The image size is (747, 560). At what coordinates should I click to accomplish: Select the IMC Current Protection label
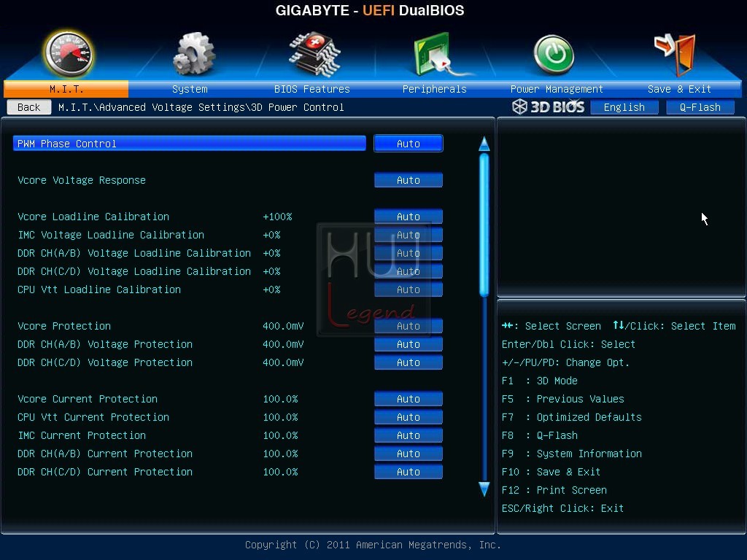[82, 435]
